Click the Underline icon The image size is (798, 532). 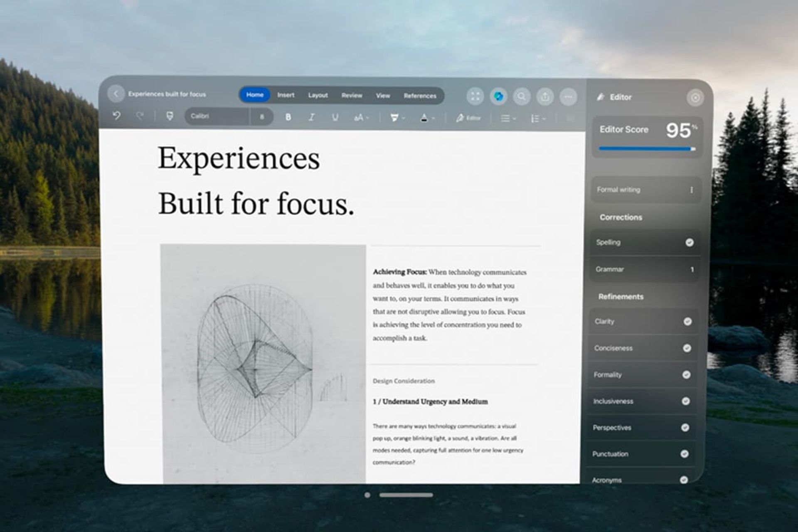pyautogui.click(x=335, y=118)
